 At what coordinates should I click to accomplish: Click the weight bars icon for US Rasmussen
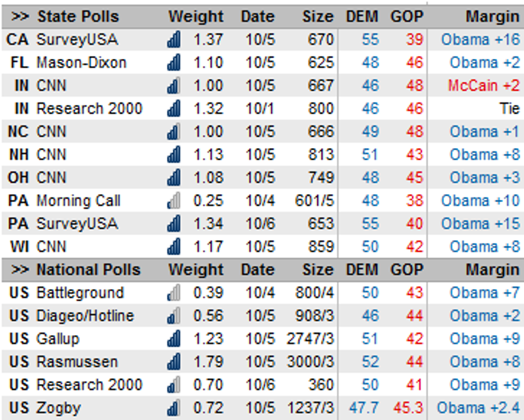point(174,362)
